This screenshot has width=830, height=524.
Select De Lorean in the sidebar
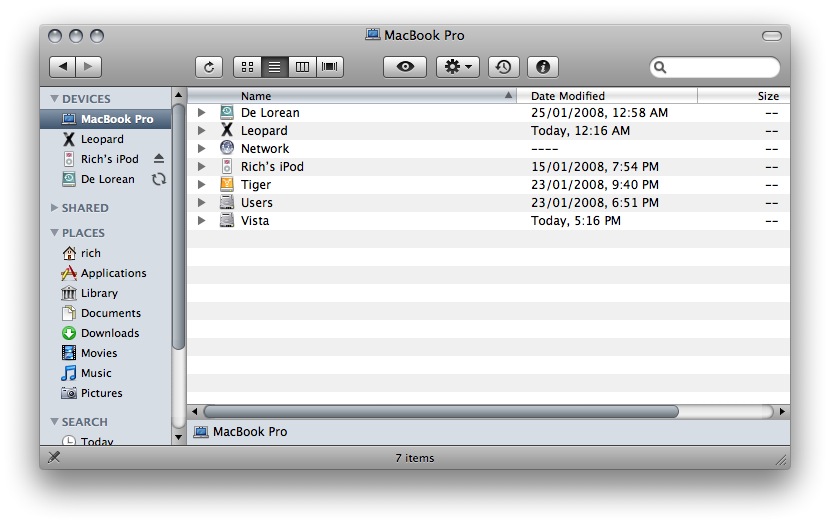[x=105, y=179]
